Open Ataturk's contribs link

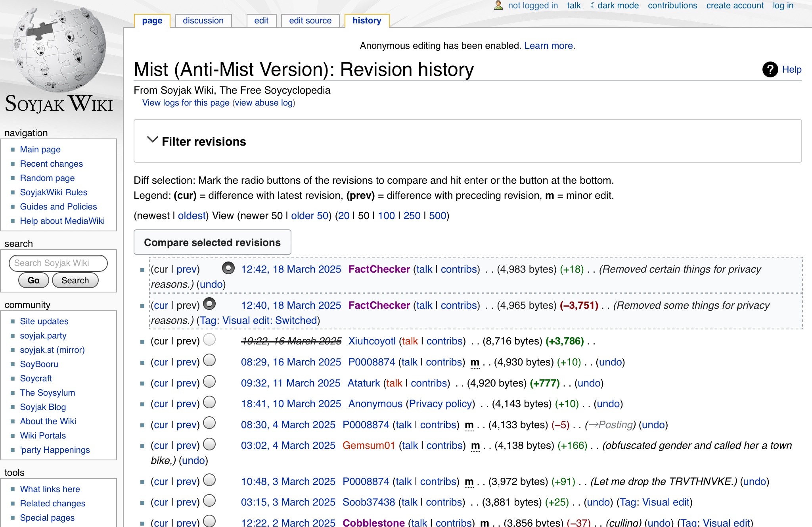(429, 383)
